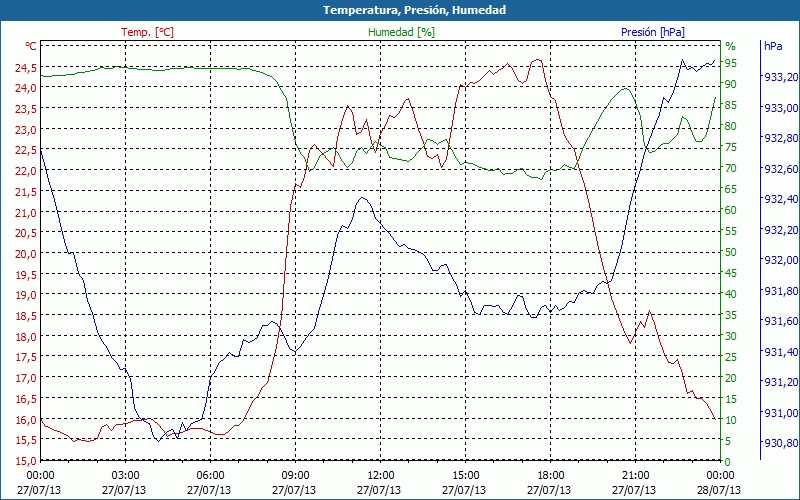800x500 pixels.
Task: Click the '00:00' label above 28/07/13
Action: click(720, 476)
